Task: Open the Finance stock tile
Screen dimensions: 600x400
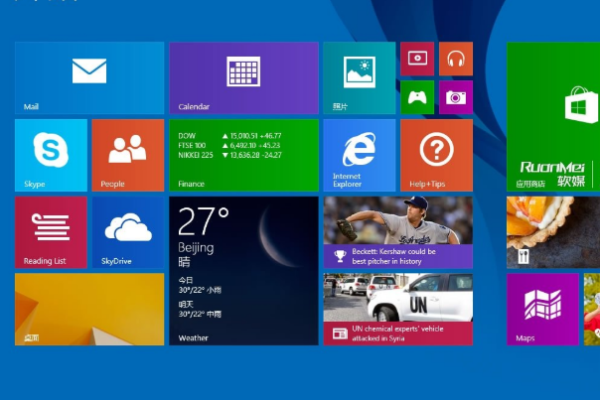Action: [x=244, y=155]
